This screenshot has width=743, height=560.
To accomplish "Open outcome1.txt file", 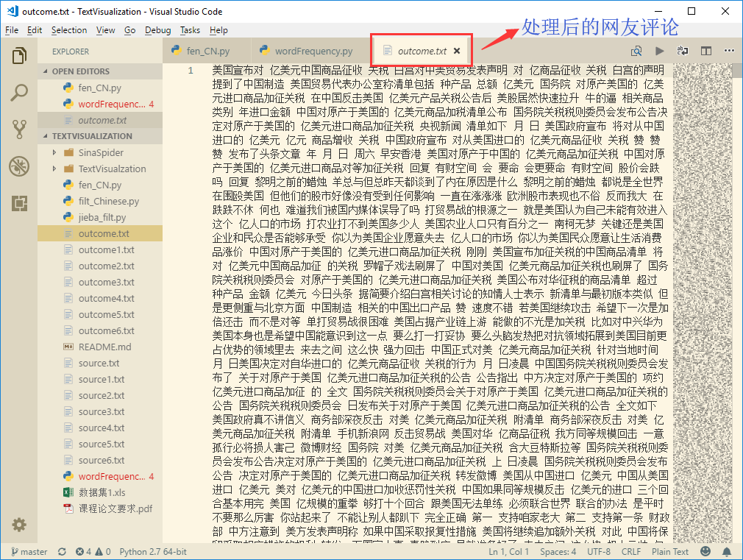I will [x=100, y=250].
